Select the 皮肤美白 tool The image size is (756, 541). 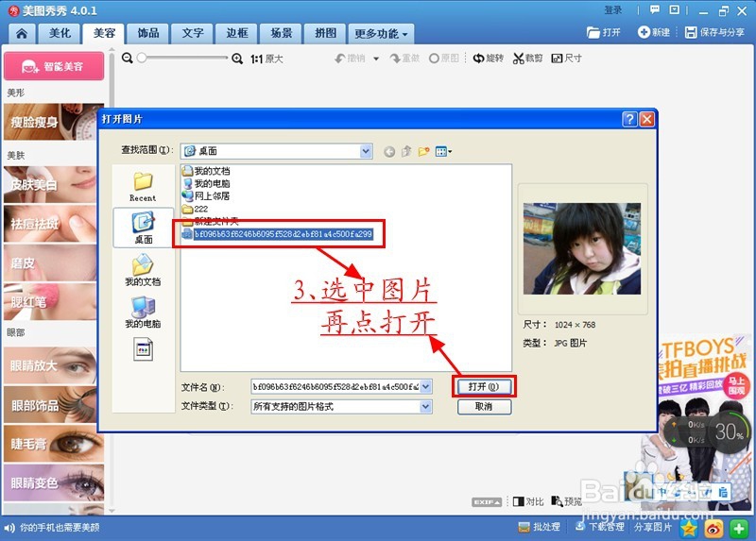(x=51, y=184)
